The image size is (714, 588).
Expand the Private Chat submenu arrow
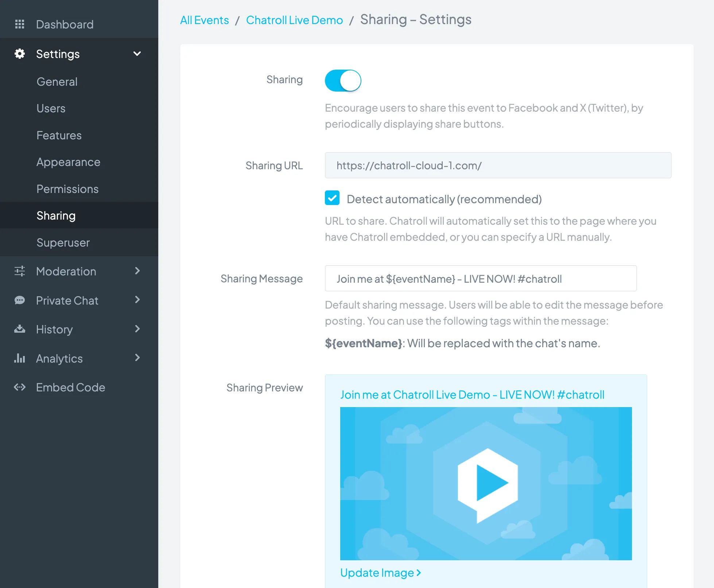pyautogui.click(x=137, y=300)
